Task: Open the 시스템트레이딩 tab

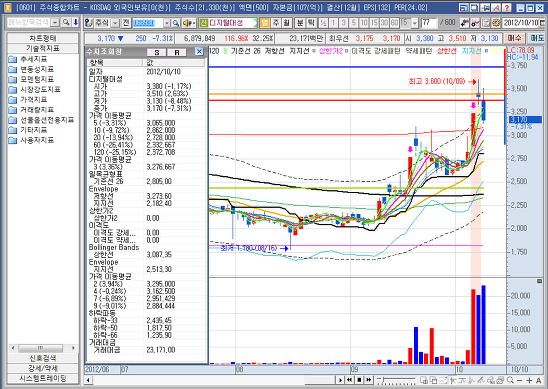Action: tap(43, 378)
